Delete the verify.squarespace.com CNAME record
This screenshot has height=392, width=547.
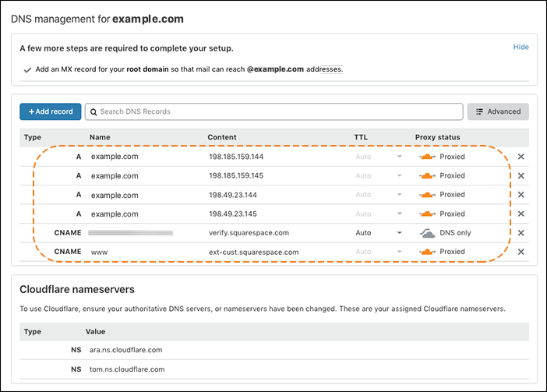click(x=521, y=232)
